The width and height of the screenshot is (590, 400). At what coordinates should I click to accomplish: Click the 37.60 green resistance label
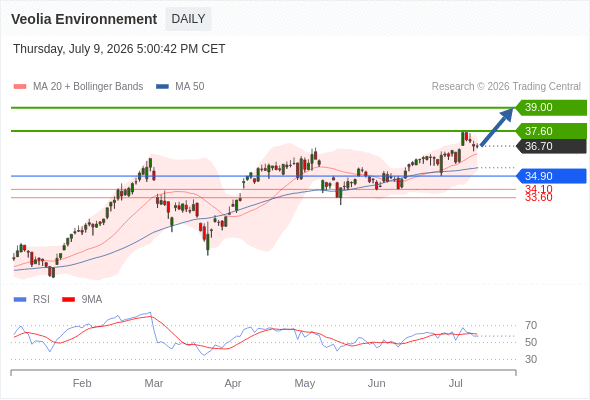click(551, 131)
